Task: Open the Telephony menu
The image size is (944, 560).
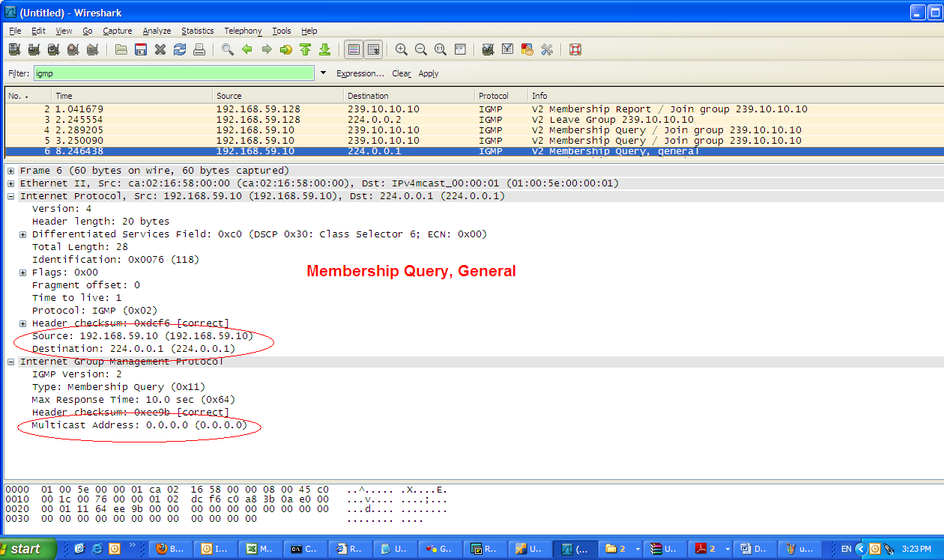Action: (243, 31)
